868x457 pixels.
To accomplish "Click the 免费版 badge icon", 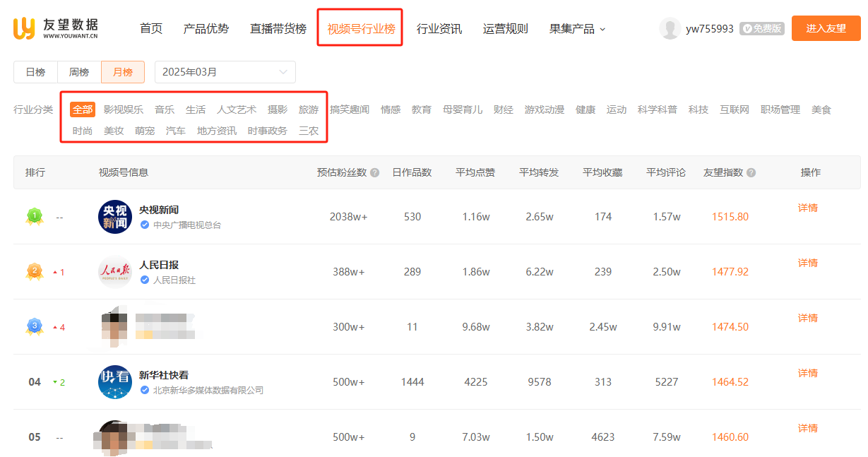I will click(x=762, y=29).
